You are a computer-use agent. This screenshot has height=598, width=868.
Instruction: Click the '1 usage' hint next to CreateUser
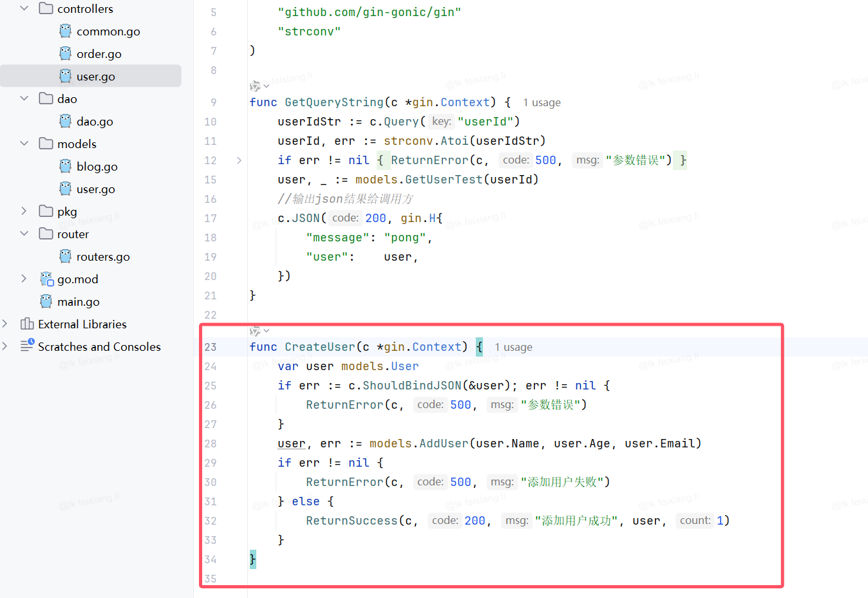point(513,347)
